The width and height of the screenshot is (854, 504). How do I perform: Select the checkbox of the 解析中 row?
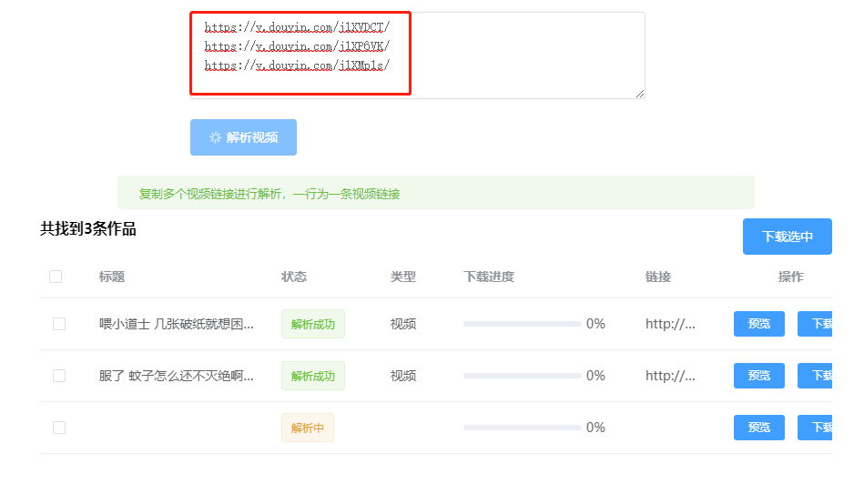[59, 428]
